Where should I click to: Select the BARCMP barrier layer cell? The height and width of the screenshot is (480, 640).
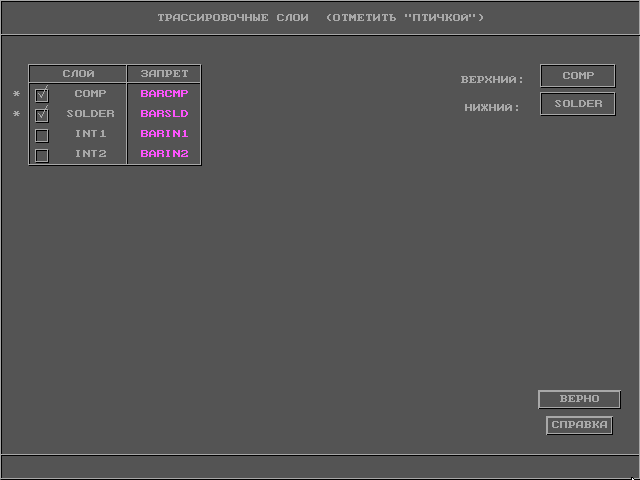click(164, 93)
